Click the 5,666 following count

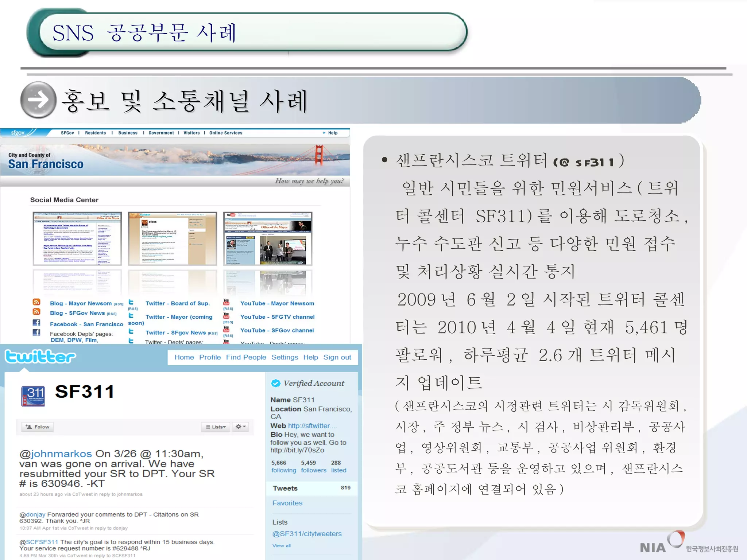(284, 466)
